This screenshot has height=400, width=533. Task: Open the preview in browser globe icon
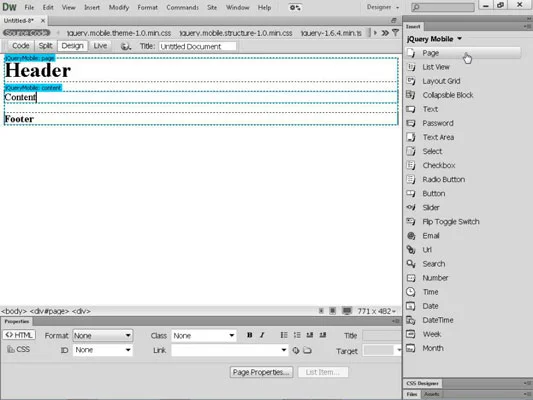(126, 46)
